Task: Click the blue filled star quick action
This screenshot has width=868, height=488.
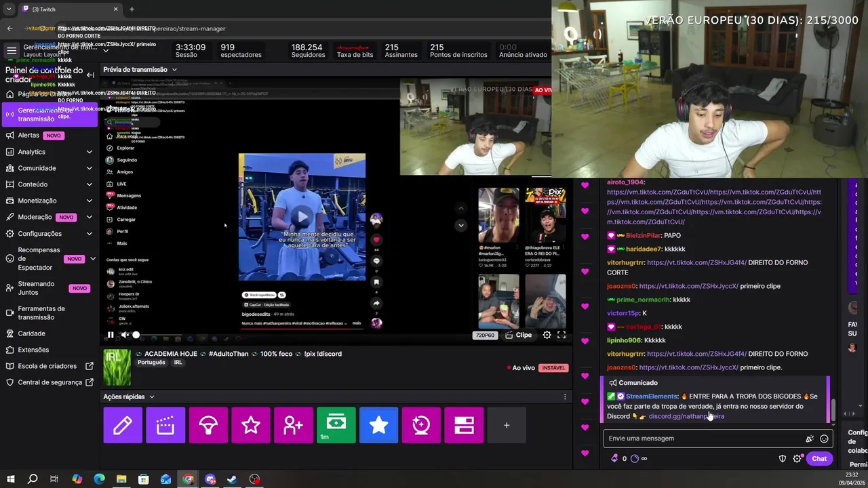Action: click(x=379, y=425)
